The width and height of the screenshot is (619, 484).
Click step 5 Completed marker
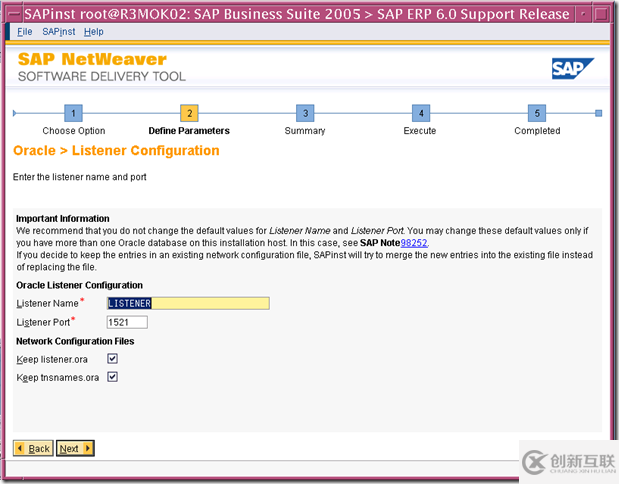pos(537,113)
